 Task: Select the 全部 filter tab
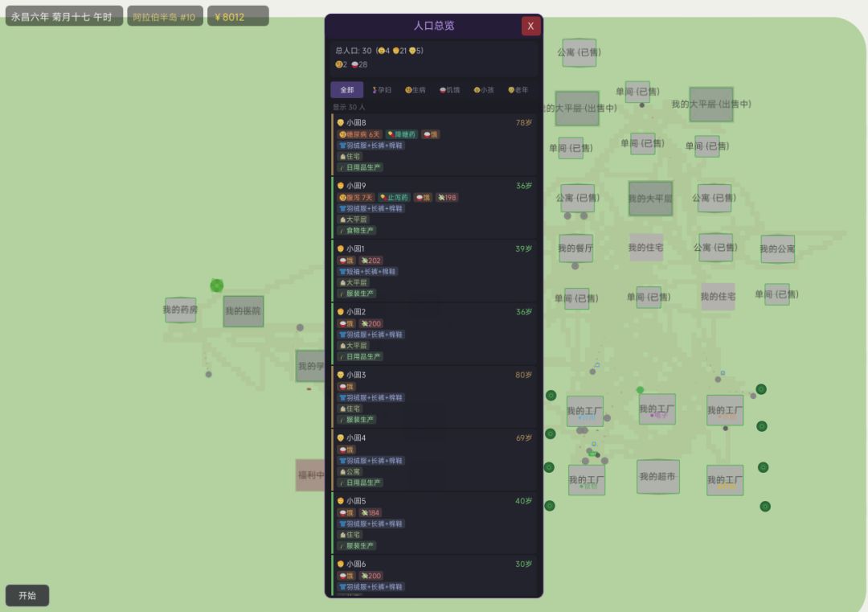click(x=346, y=90)
